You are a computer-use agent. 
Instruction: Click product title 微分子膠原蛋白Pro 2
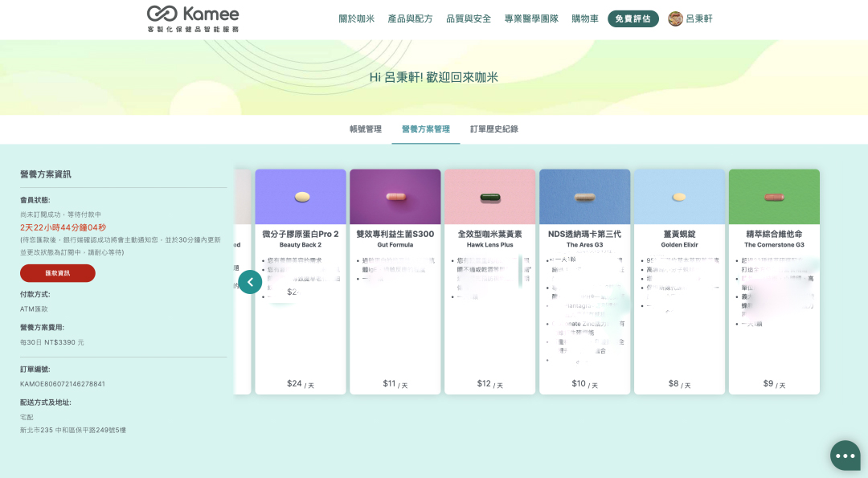[301, 234]
